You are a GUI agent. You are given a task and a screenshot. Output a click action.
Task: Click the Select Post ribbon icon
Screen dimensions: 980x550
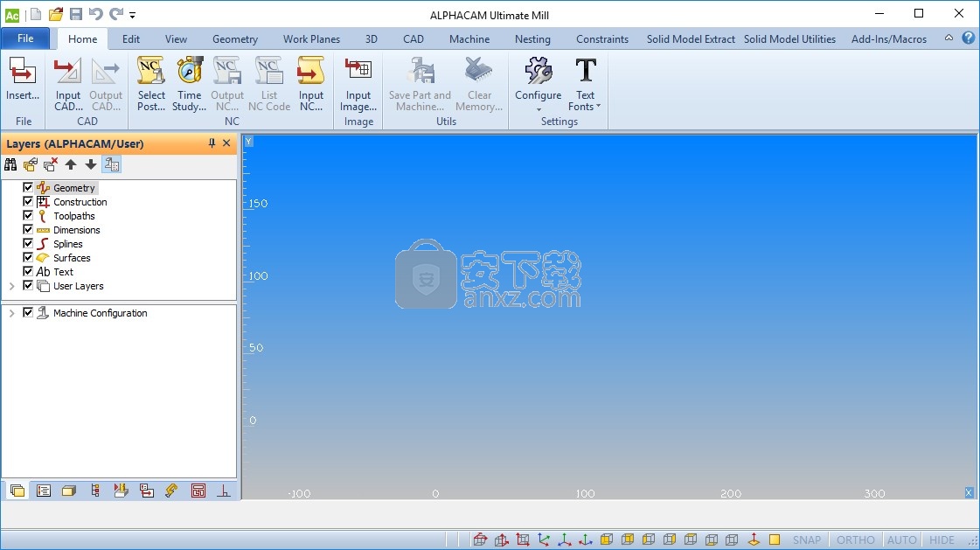coord(151,84)
